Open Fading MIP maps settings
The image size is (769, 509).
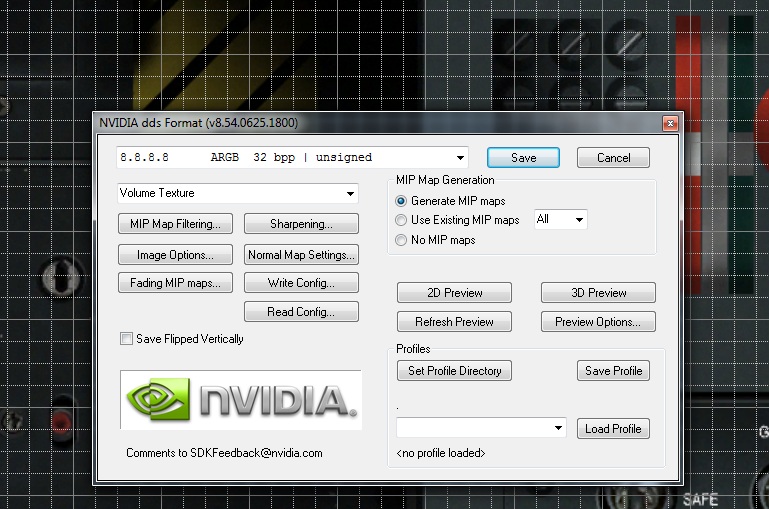pyautogui.click(x=175, y=283)
